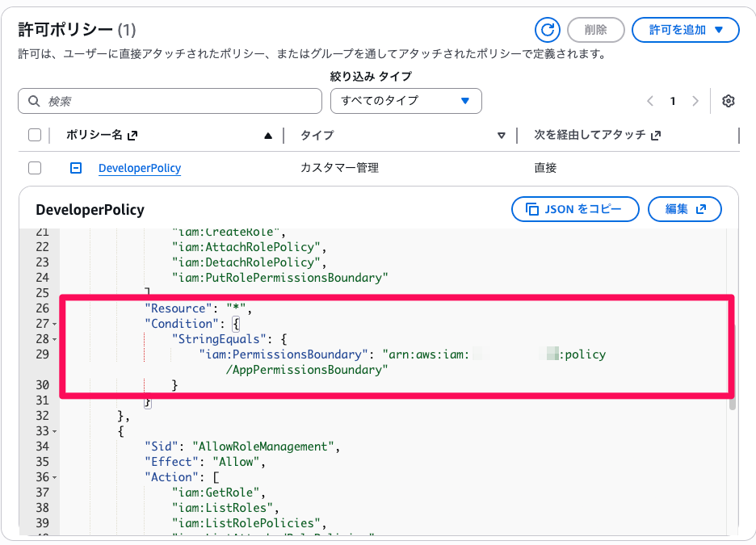Open the DeveloperPolicy link

pyautogui.click(x=140, y=168)
